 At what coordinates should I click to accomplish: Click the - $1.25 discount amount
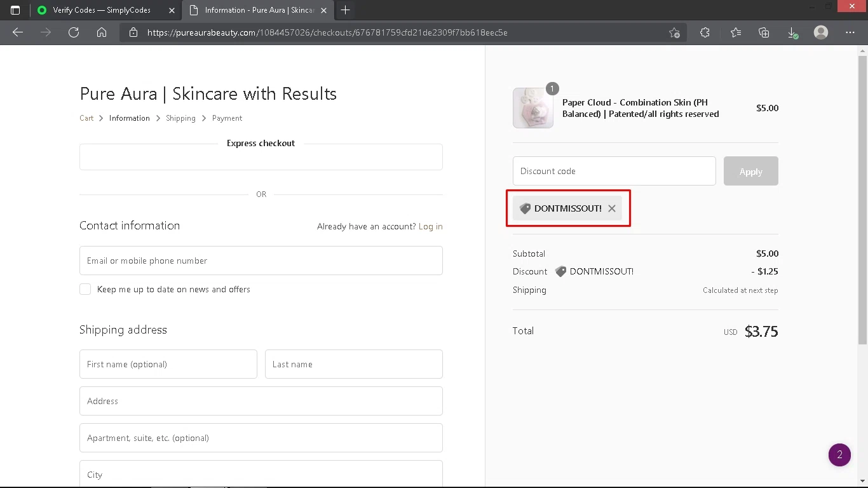(x=764, y=271)
